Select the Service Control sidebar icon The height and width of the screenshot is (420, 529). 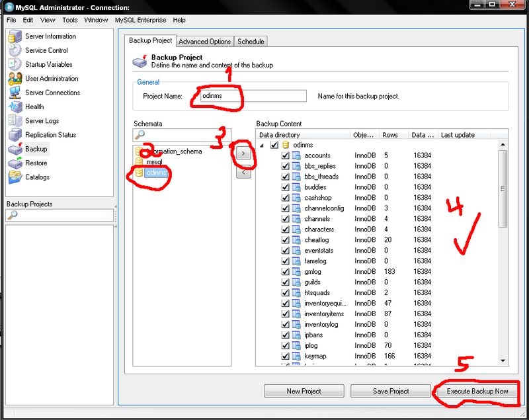15,50
